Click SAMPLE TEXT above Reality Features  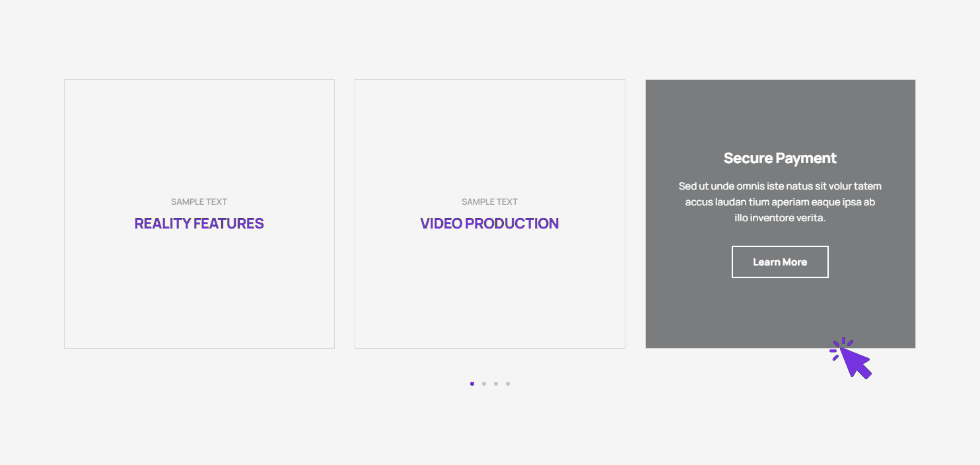click(x=199, y=202)
